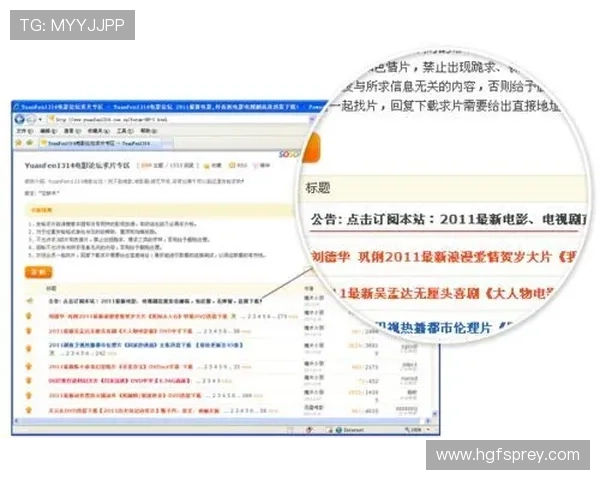Open the 工具 menu
The height and width of the screenshot is (480, 600).
(124, 131)
